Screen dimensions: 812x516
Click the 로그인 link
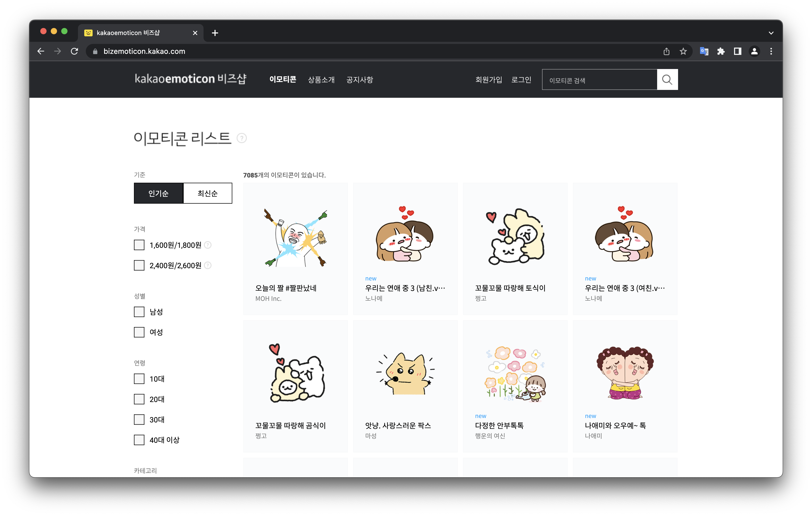[521, 79]
